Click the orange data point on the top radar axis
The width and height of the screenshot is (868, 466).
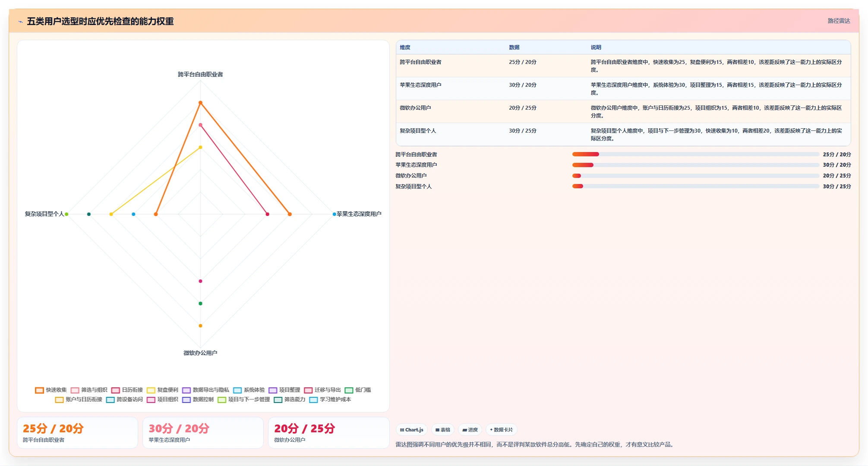coord(200,103)
